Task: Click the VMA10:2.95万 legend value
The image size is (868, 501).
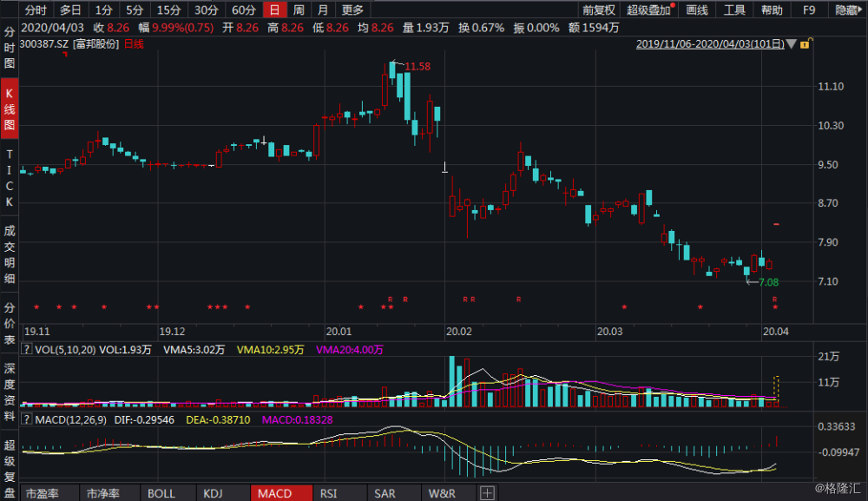Action: coord(270,350)
